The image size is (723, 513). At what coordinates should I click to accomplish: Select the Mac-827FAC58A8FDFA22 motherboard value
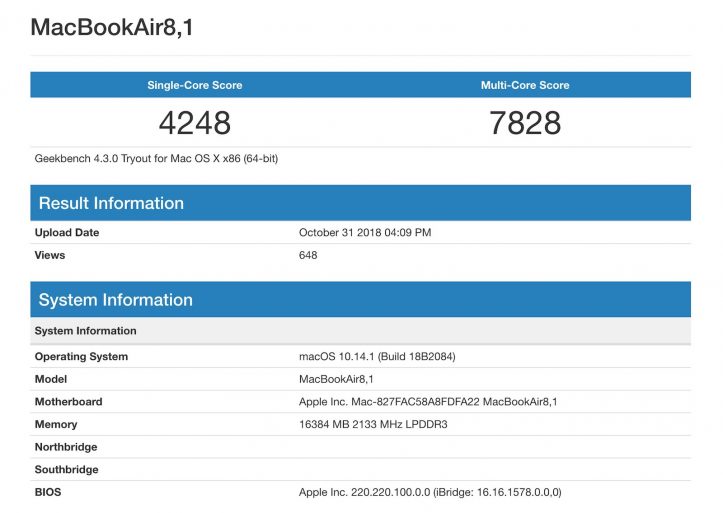click(x=428, y=401)
